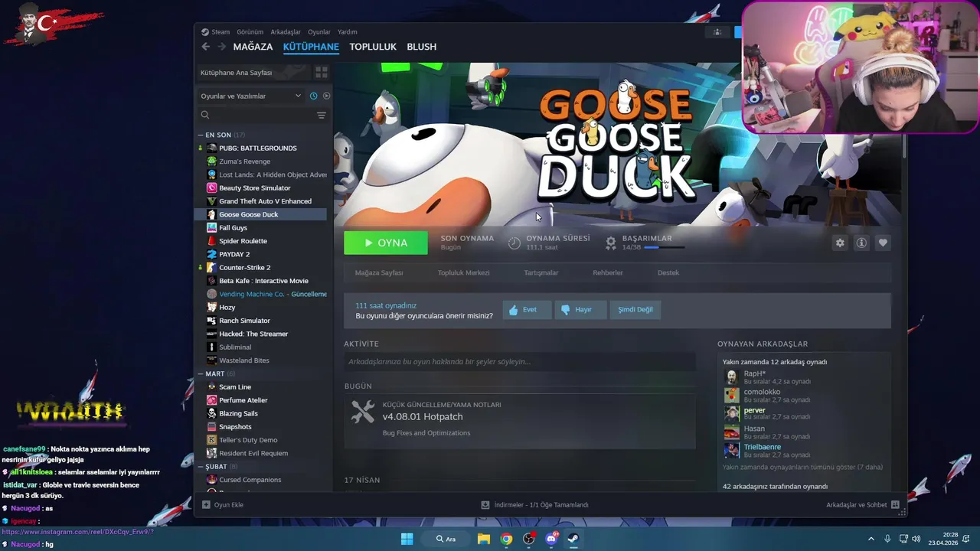The width and height of the screenshot is (980, 551).
Task: Click the add game plus icon
Action: (x=206, y=505)
